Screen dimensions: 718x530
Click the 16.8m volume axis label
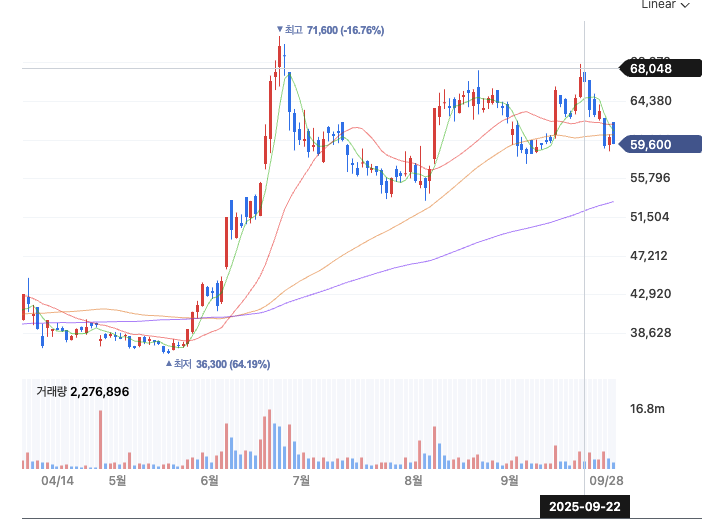[x=648, y=409]
